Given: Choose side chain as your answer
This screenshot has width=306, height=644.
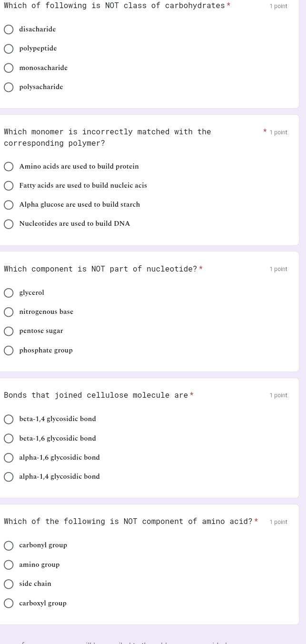Looking at the screenshot, I should (9, 584).
